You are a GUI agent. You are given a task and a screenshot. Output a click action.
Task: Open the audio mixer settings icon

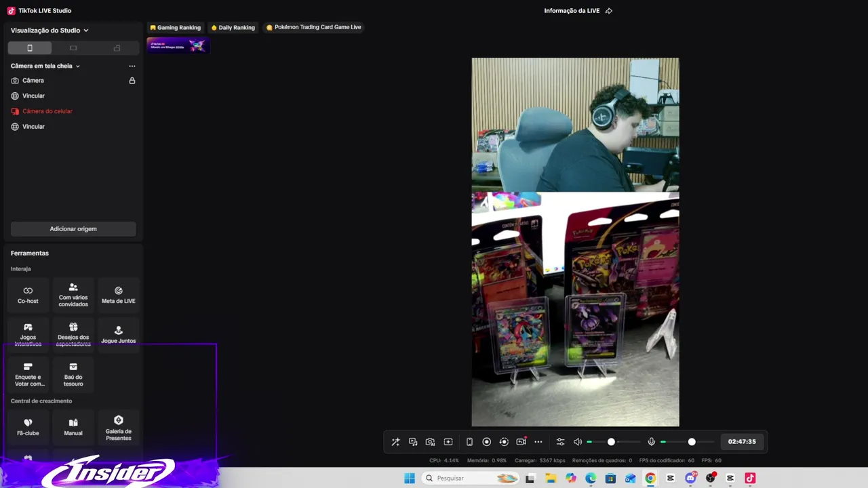click(560, 442)
